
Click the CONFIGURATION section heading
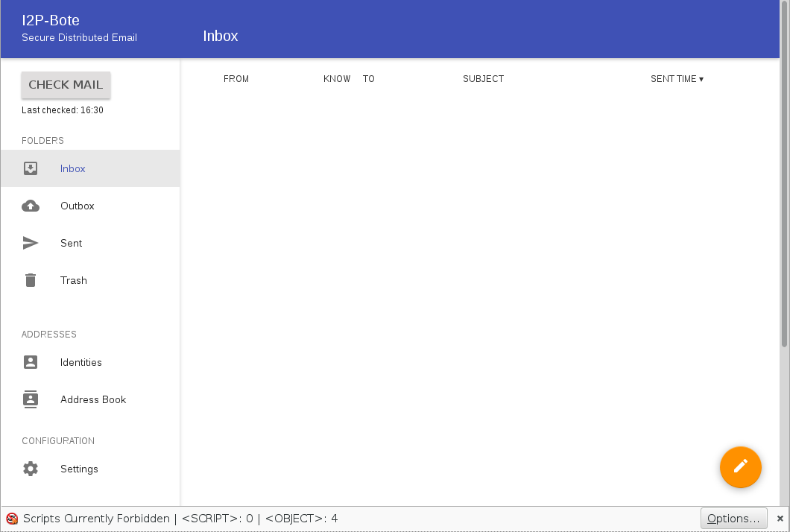58,441
